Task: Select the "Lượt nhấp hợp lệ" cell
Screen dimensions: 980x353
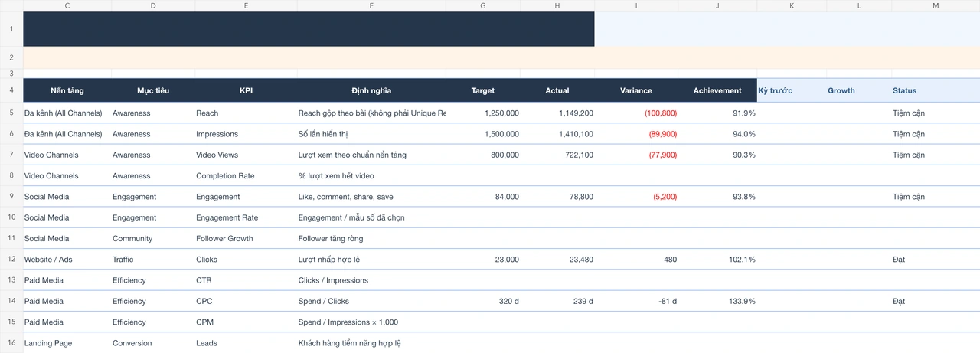Action: tap(371, 260)
